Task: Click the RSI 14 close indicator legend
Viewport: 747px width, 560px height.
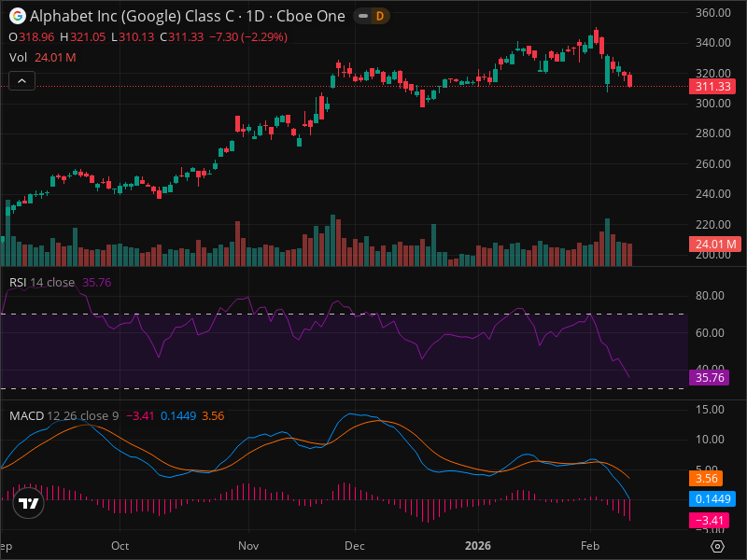Action: coord(42,283)
